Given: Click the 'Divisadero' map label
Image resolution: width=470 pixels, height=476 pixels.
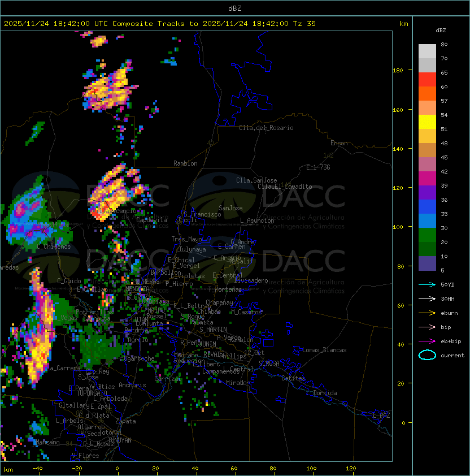Looking at the screenshot, I should click(251, 280).
